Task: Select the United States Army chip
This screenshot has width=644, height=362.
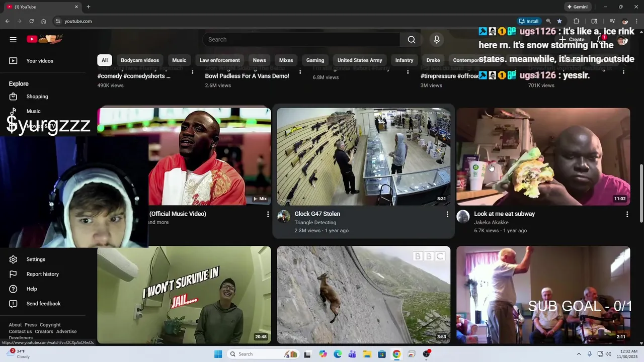Action: (360, 60)
